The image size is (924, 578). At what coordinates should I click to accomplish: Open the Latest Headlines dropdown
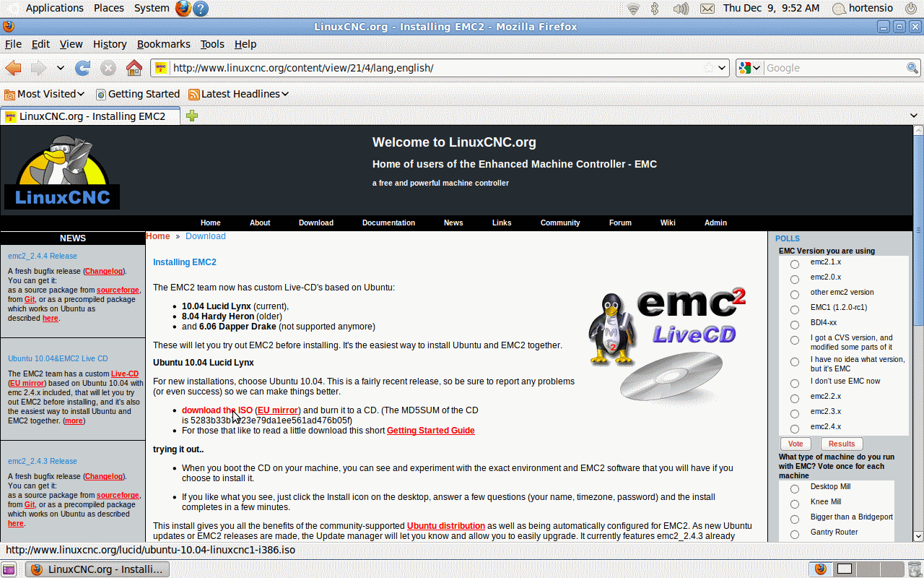(239, 94)
